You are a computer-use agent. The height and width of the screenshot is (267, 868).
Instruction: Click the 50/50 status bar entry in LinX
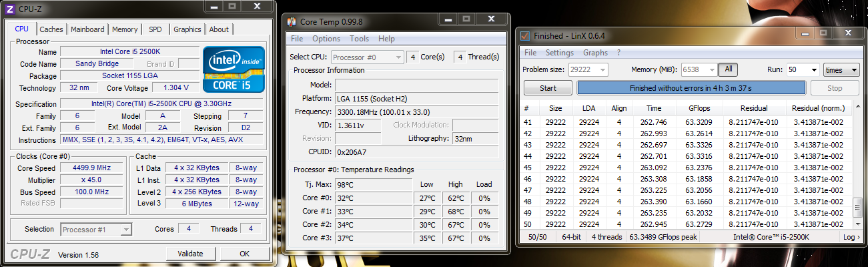(x=538, y=237)
